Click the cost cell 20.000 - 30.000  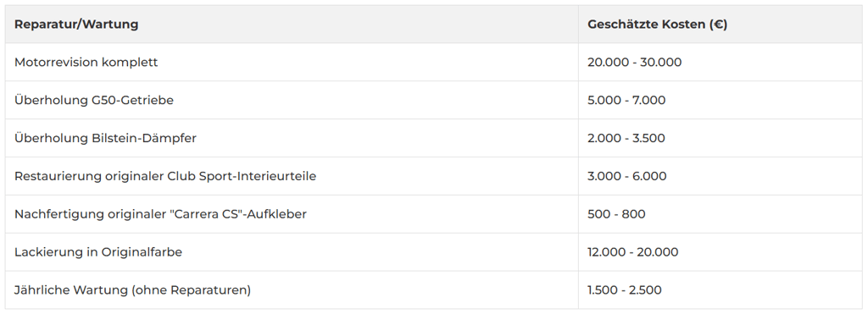[x=634, y=63]
